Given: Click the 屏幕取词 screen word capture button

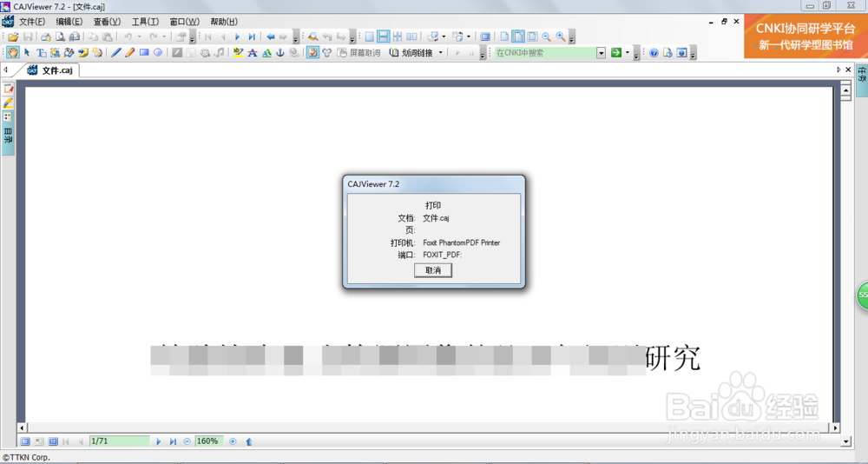Looking at the screenshot, I should tap(358, 53).
